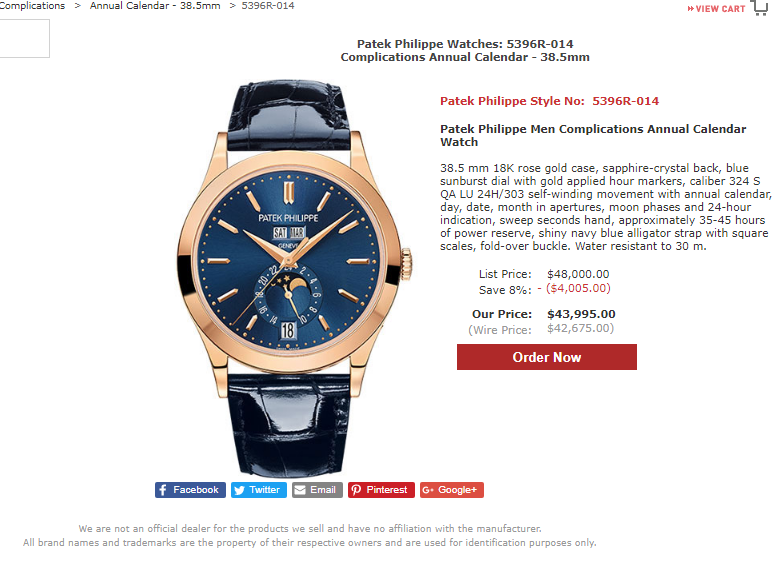Click the Our Price $43,995.00 amount
Viewport: 781px width, 563px height.
(581, 314)
